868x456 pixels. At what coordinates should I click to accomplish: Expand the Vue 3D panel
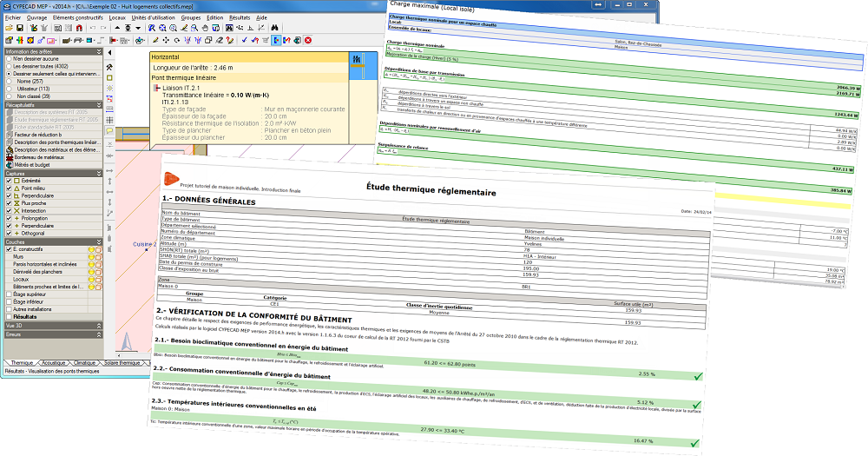tap(52, 325)
